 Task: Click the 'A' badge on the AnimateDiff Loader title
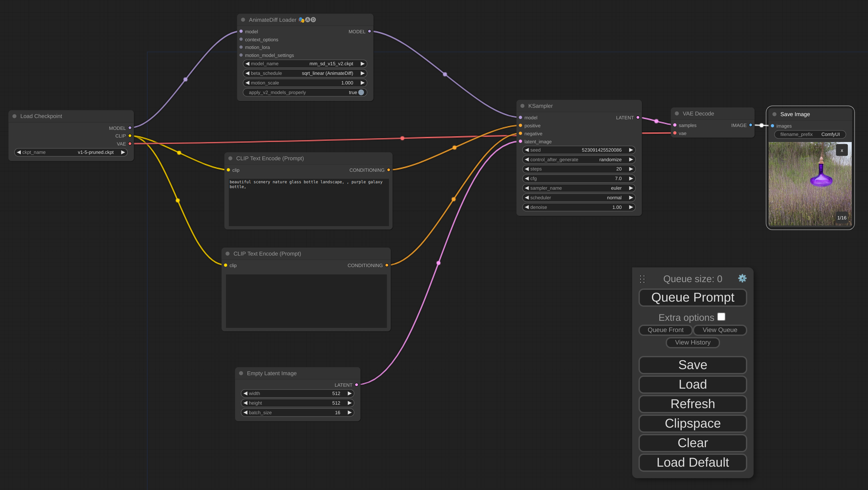tap(307, 20)
